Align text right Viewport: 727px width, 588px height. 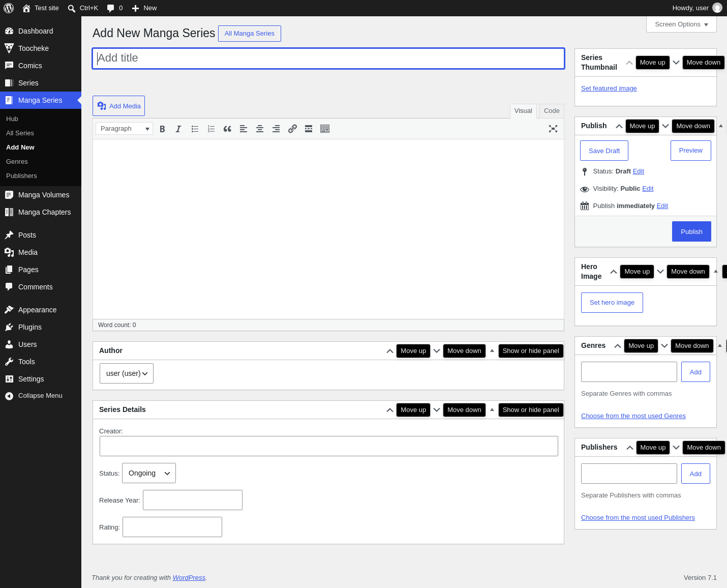click(276, 129)
